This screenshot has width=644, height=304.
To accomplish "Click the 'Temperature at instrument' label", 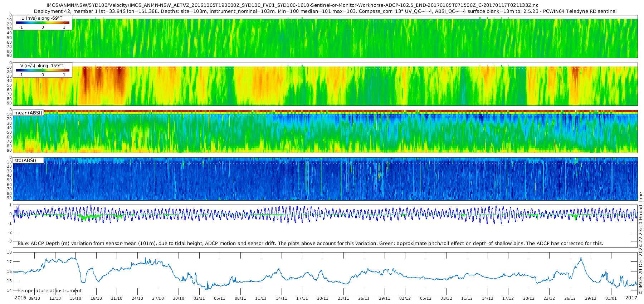I will 50,291.
